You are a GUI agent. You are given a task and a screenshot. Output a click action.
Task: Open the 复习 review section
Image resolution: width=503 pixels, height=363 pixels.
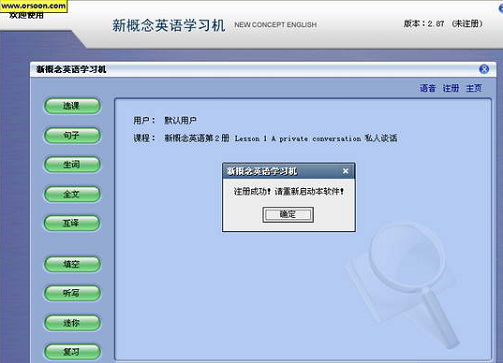click(x=72, y=352)
